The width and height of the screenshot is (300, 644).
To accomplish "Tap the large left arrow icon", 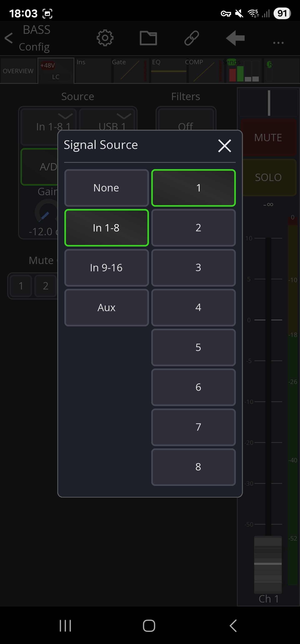I will tap(235, 38).
